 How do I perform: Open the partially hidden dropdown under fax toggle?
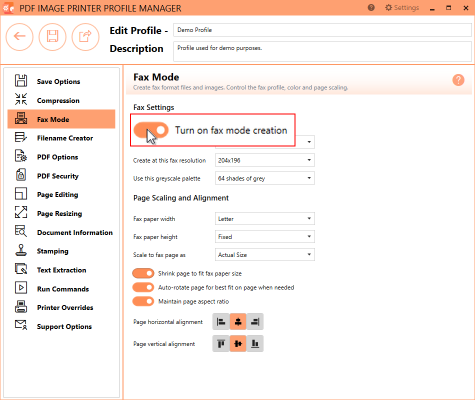click(x=309, y=142)
